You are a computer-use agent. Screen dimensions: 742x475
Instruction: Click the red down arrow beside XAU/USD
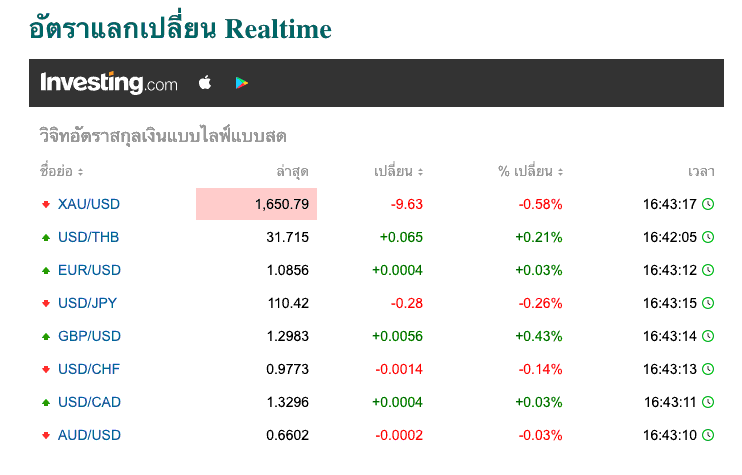[x=46, y=204]
